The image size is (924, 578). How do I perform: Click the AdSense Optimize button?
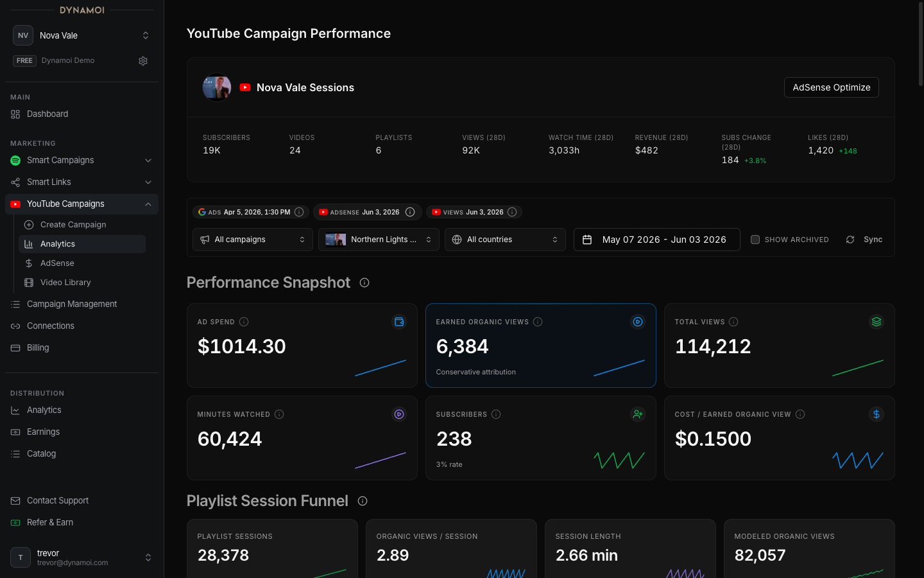click(x=832, y=87)
